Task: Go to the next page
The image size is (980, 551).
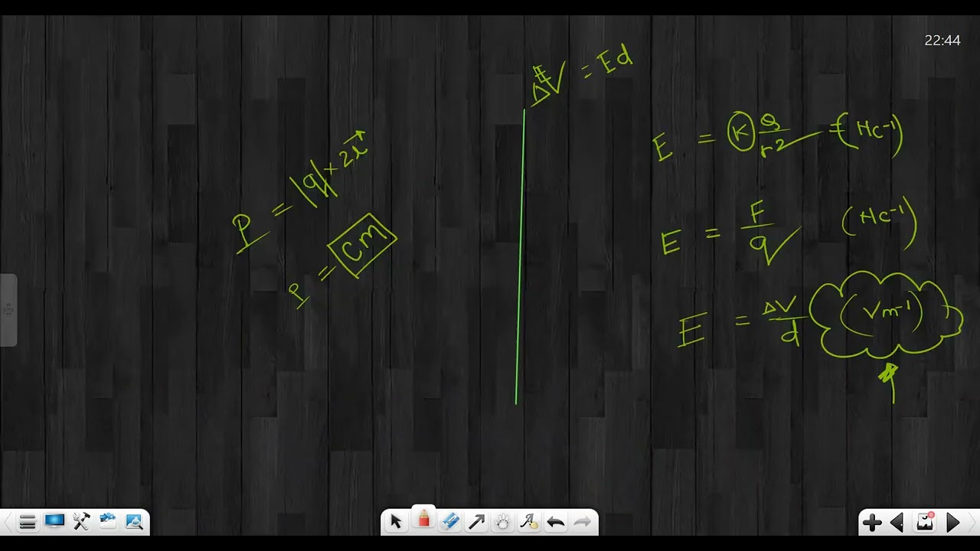Action: [x=953, y=523]
